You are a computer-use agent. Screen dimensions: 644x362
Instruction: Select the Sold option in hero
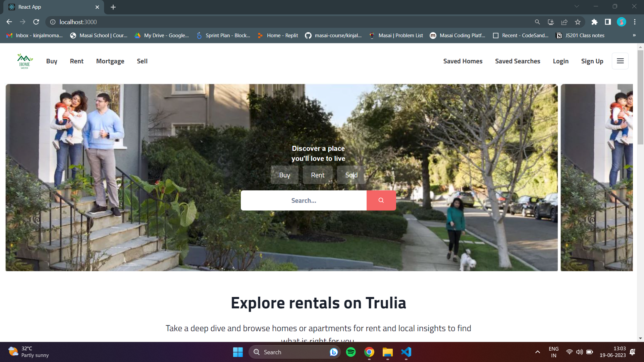(x=351, y=175)
